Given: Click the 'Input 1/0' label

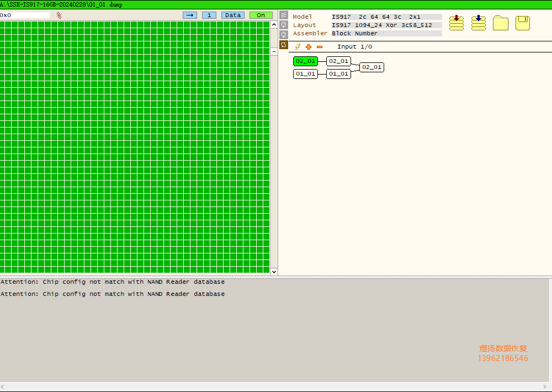Looking at the screenshot, I should click(x=354, y=47).
